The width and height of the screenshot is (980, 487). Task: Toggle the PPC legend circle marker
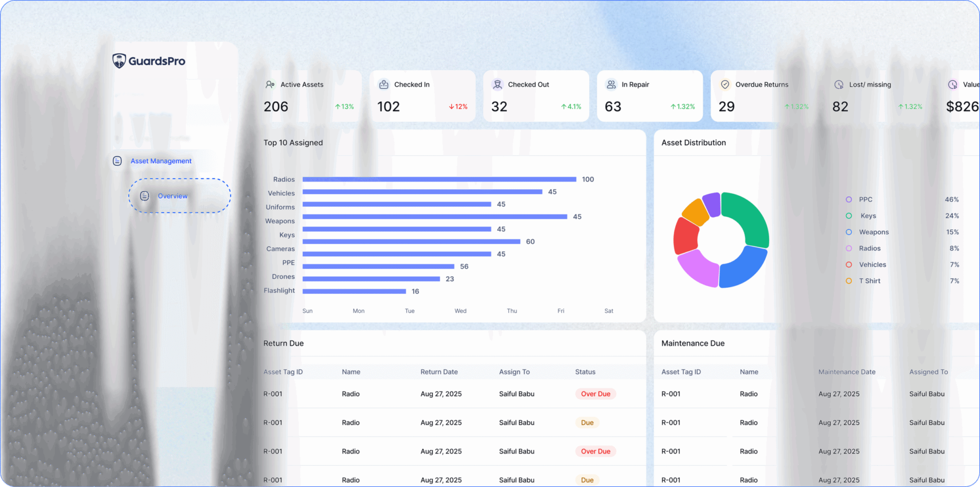[848, 200]
